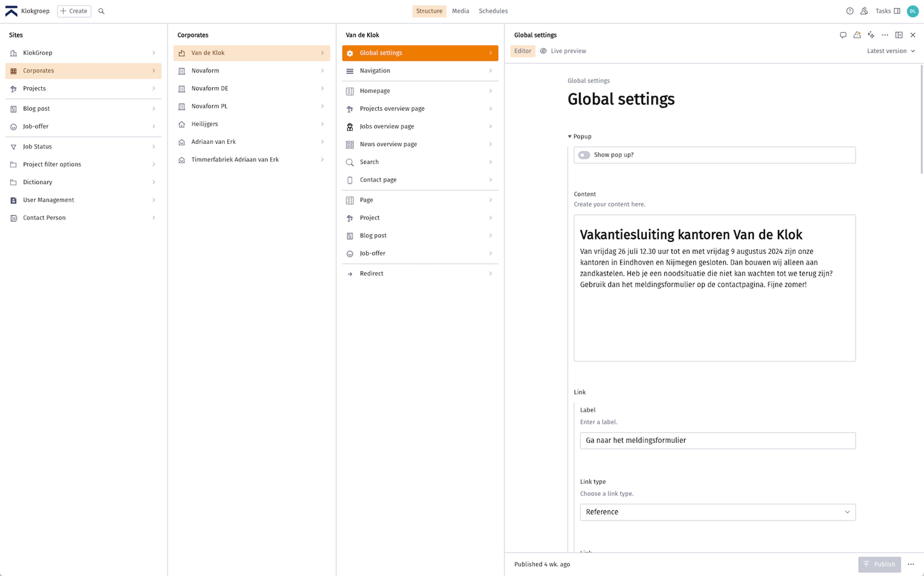Viewport: 924px width, 576px height.
Task: Close the Global settings document pane
Action: (x=913, y=35)
